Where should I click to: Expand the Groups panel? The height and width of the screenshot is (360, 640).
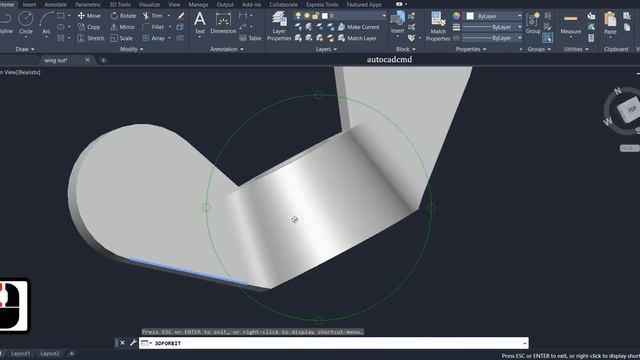pos(539,49)
